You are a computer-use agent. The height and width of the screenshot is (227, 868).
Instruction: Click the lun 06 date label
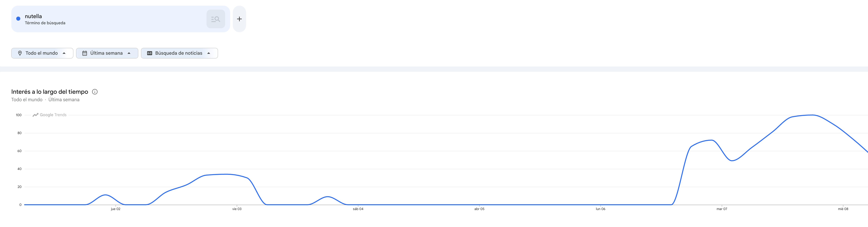pyautogui.click(x=601, y=209)
